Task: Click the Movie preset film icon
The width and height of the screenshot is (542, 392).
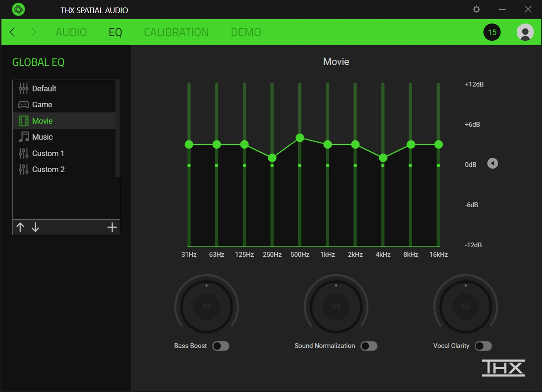Action: (23, 121)
